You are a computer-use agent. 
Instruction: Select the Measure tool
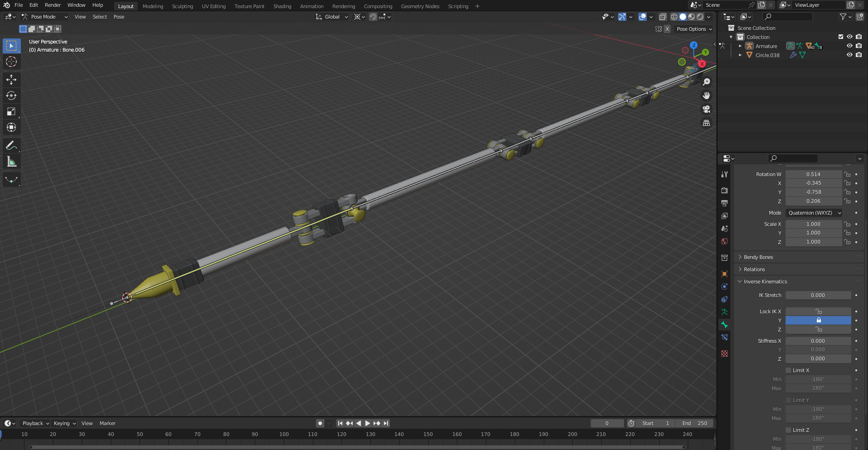click(11, 162)
